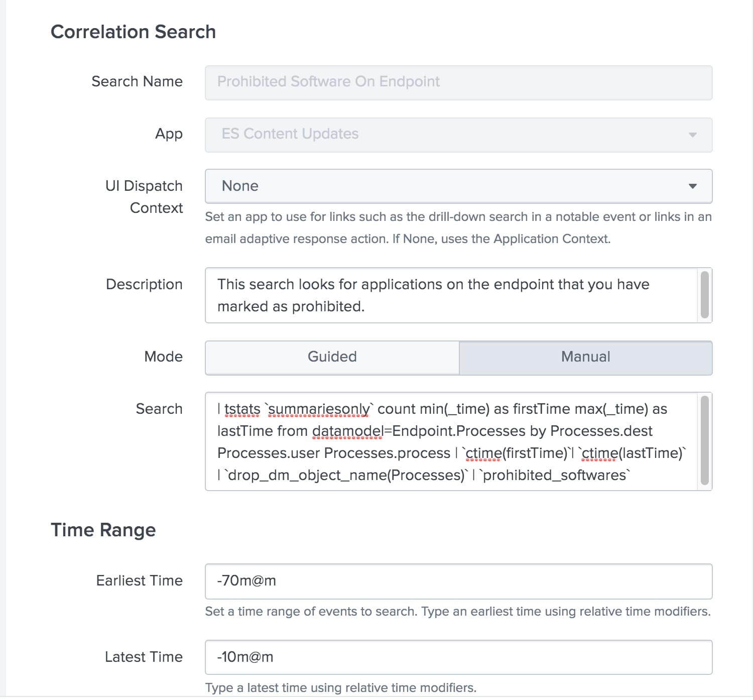
Task: Click the Time Range section heading
Action: click(103, 530)
